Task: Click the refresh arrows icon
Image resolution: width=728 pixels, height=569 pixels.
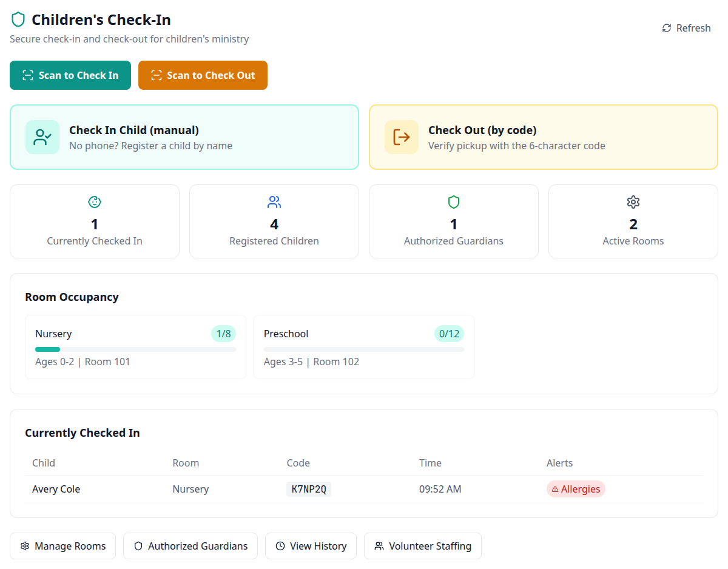Action: pos(667,28)
